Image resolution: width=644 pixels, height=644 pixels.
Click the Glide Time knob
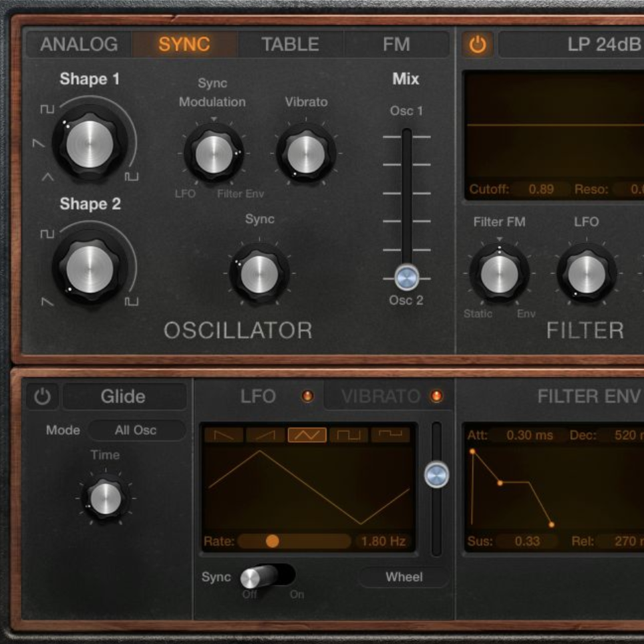(105, 498)
